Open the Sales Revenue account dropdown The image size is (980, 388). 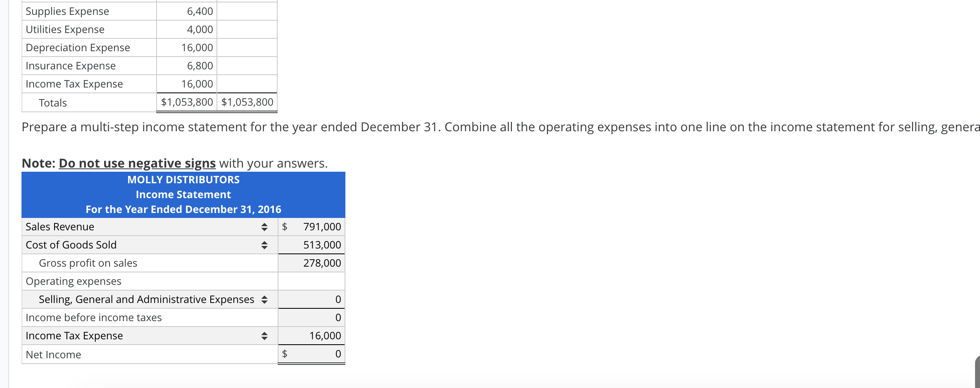pyautogui.click(x=264, y=227)
